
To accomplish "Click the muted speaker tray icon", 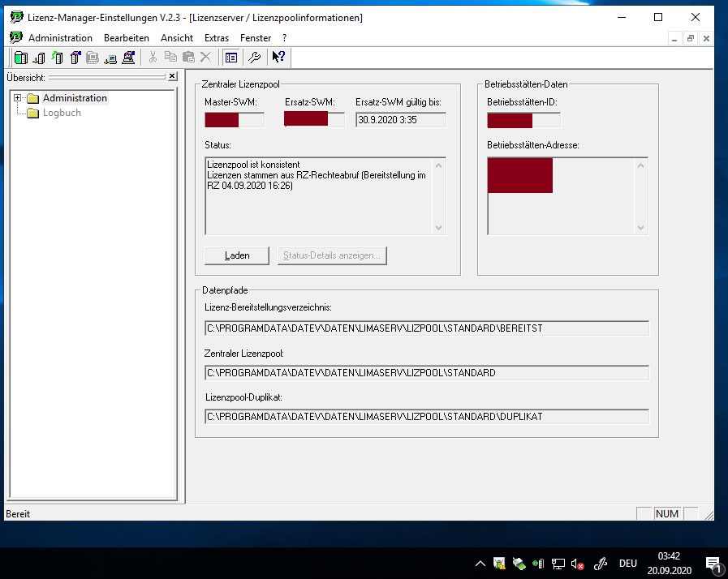I will pos(578,564).
